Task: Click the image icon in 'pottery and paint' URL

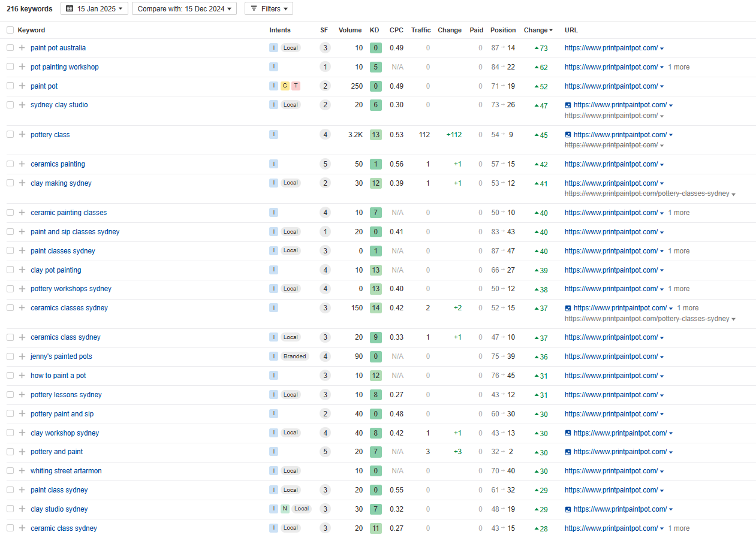Action: [x=568, y=452]
